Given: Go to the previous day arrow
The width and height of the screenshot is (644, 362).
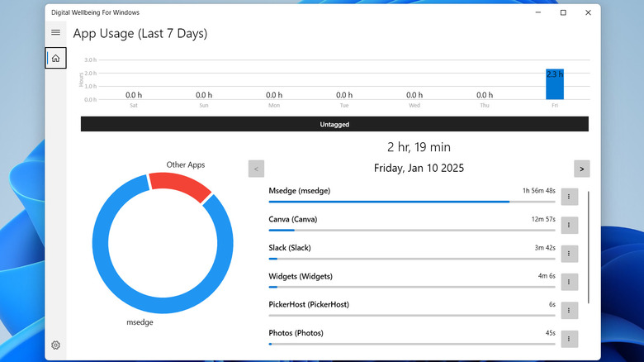Looking at the screenshot, I should click(x=256, y=169).
